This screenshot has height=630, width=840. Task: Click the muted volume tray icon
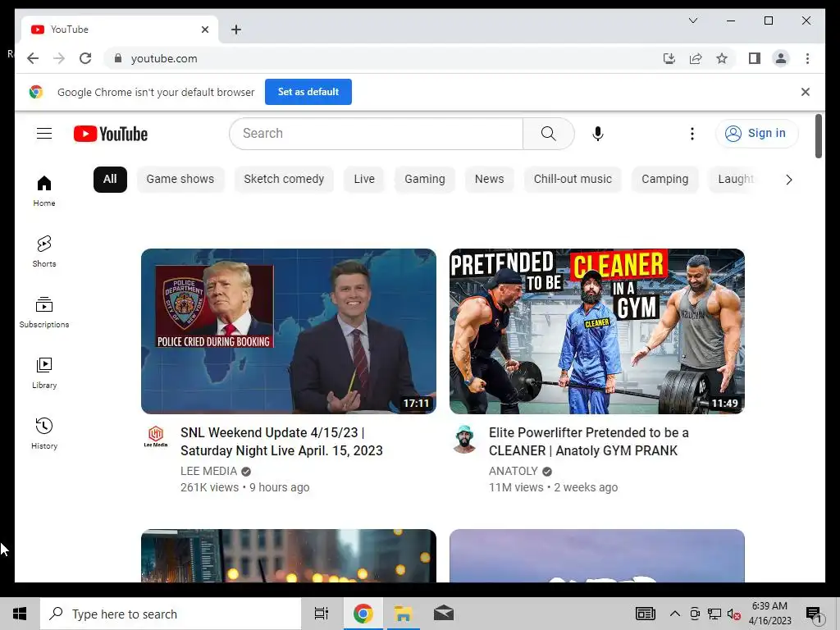coord(734,614)
